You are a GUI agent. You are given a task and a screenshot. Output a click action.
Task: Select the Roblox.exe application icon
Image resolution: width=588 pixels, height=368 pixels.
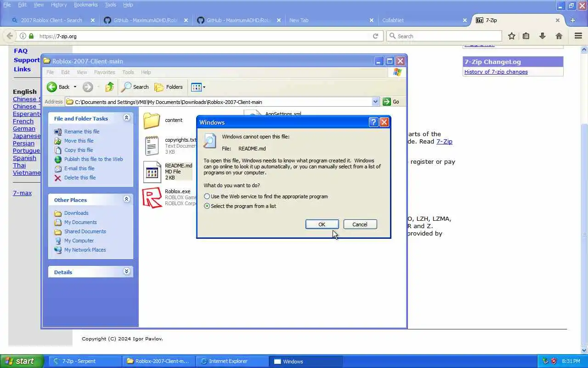(152, 197)
